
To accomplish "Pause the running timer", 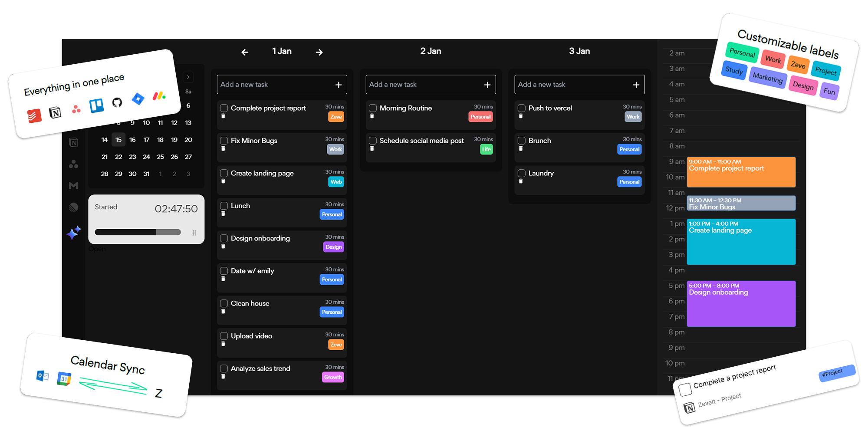I will pyautogui.click(x=194, y=233).
